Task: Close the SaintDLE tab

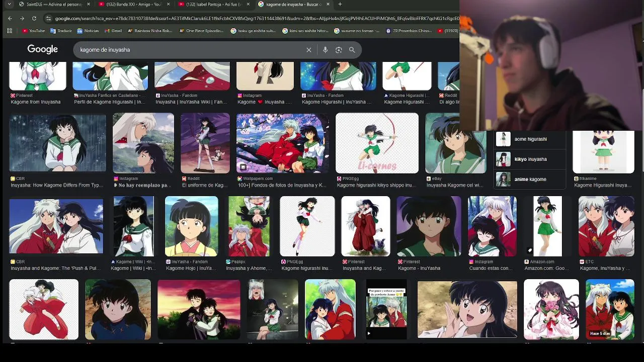Action: coord(89,4)
